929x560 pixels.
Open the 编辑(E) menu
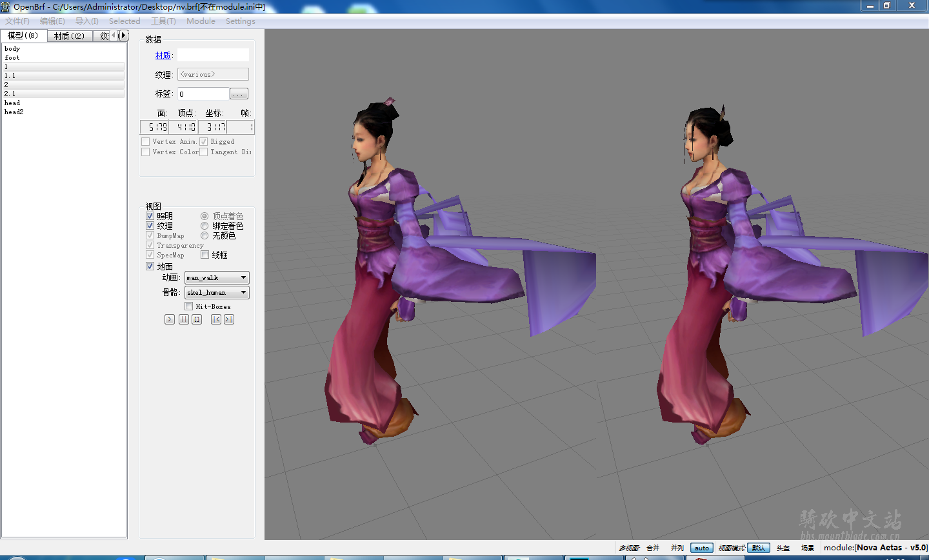tap(52, 21)
